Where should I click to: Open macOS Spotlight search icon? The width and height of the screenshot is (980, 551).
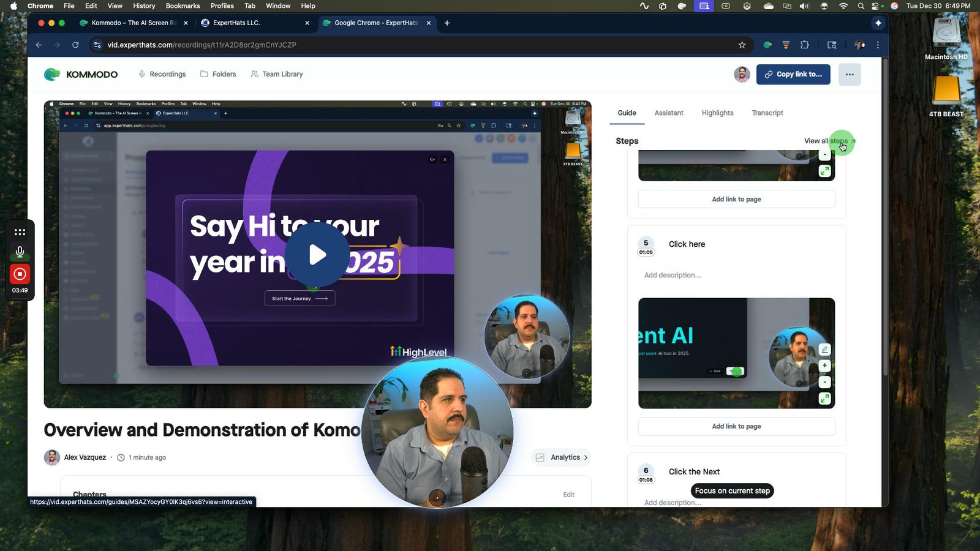click(x=861, y=6)
